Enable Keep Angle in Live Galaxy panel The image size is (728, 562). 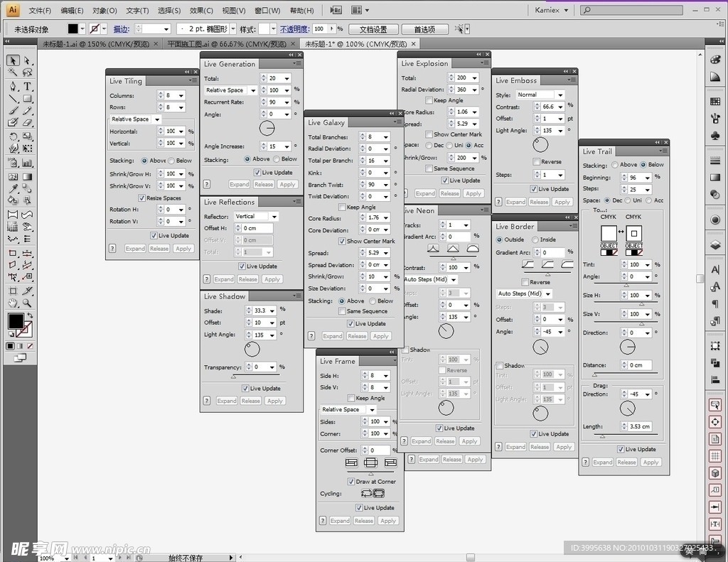343,207
